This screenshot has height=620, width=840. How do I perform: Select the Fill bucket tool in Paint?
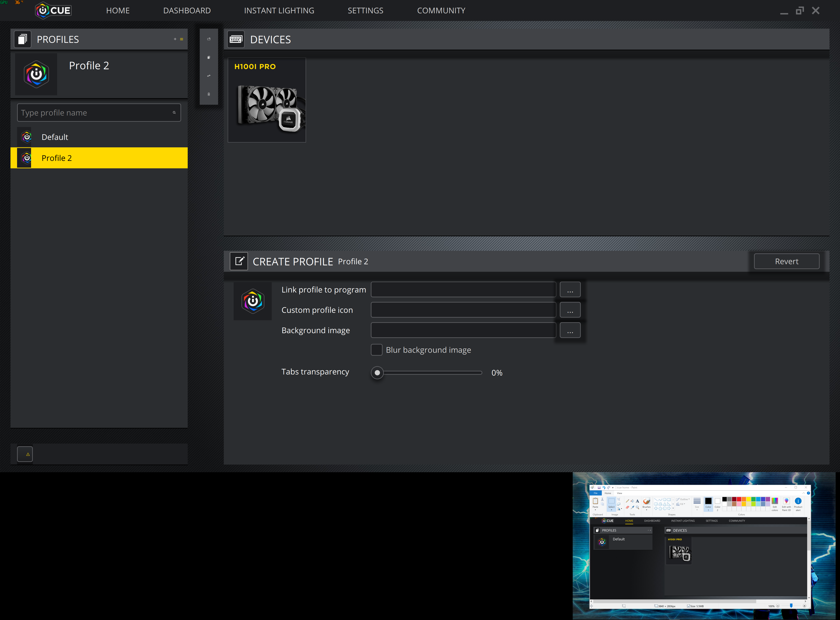coord(633,501)
